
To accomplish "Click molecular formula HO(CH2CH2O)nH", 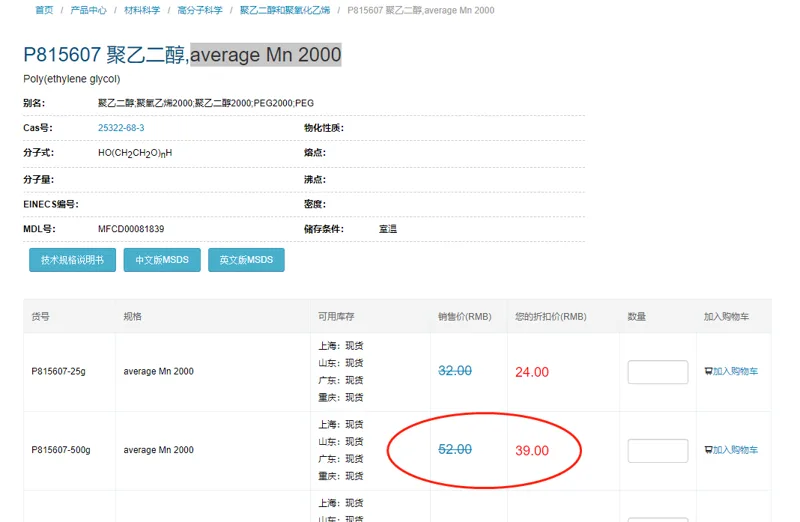I will (x=135, y=153).
